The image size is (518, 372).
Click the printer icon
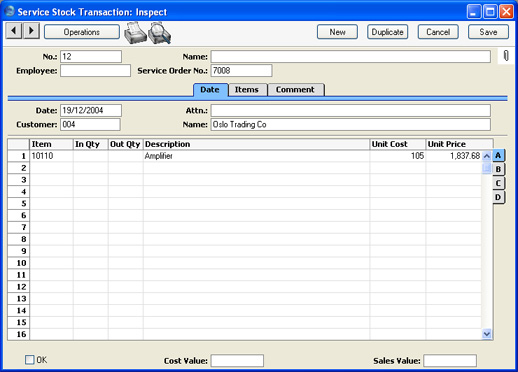pos(135,33)
